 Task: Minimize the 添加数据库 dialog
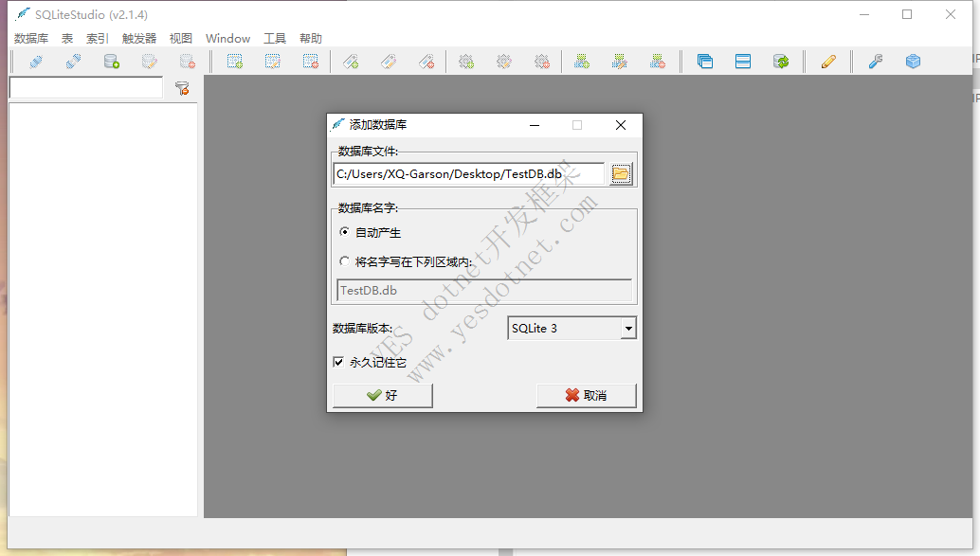click(535, 125)
